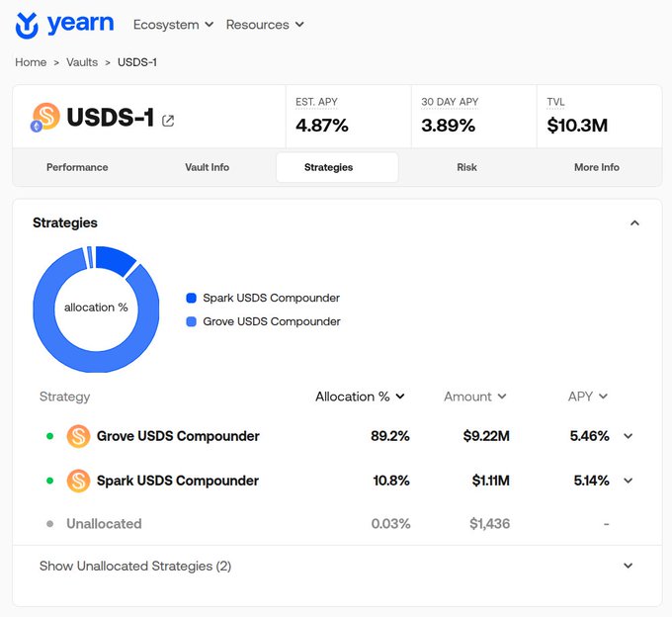Screen dimensions: 672x617
Task: Expand the Grove USDS Compounder row chevron
Action: 629,436
